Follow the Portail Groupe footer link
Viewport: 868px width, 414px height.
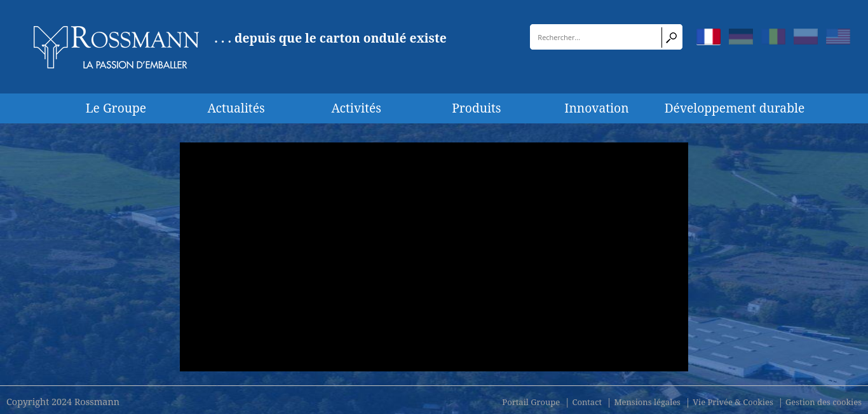pos(531,402)
